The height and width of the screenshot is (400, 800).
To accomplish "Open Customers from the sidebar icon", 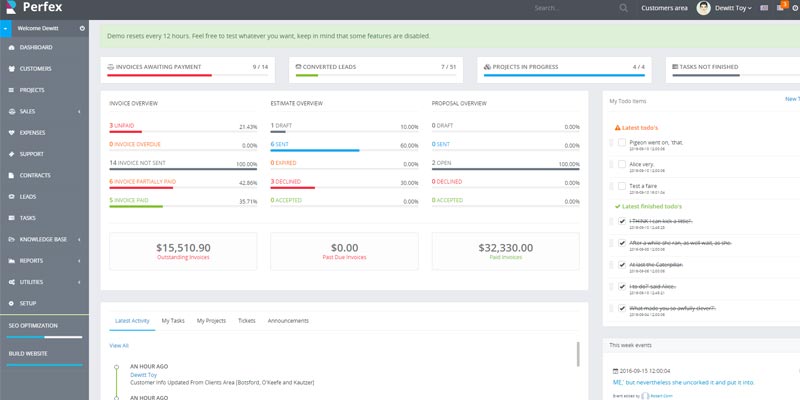I will (12, 69).
